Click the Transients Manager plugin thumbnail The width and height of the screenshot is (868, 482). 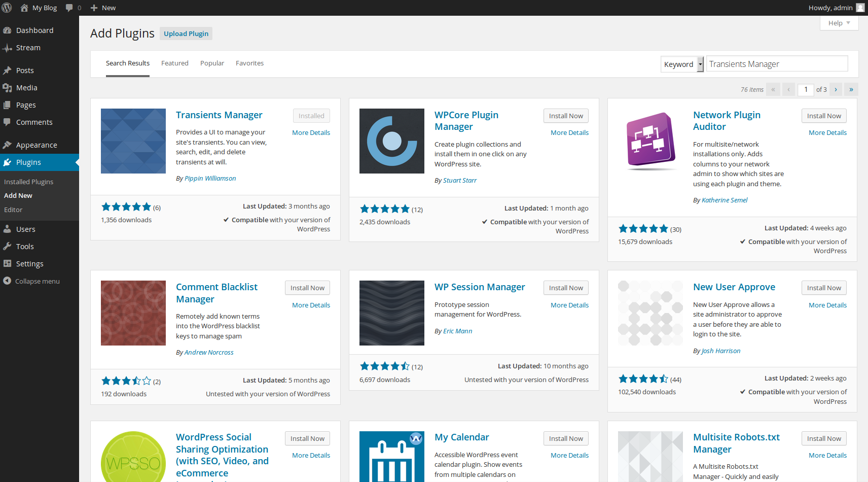click(x=133, y=141)
